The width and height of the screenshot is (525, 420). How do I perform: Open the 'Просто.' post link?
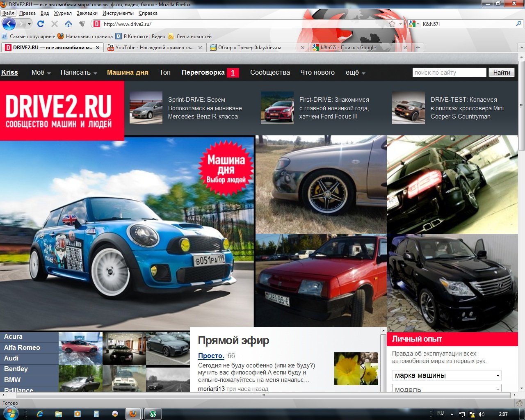[x=211, y=356]
